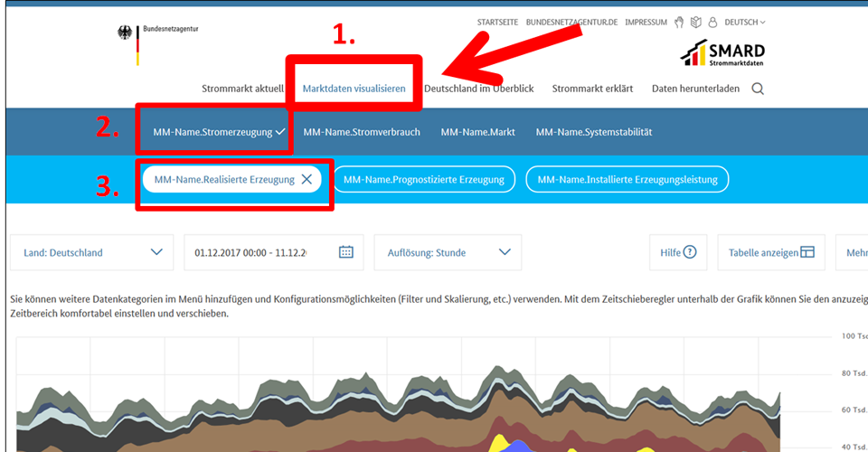Select MM-Name.Markt tab
868x452 pixels.
click(477, 132)
